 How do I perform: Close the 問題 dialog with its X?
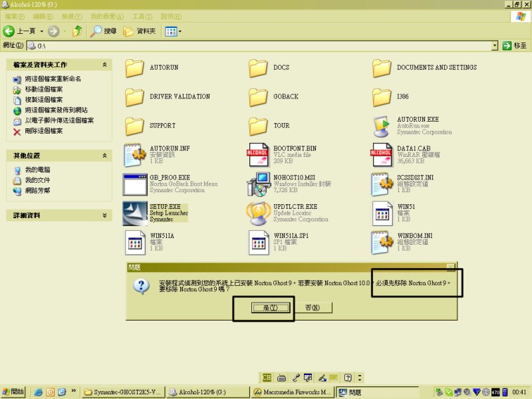[451, 267]
